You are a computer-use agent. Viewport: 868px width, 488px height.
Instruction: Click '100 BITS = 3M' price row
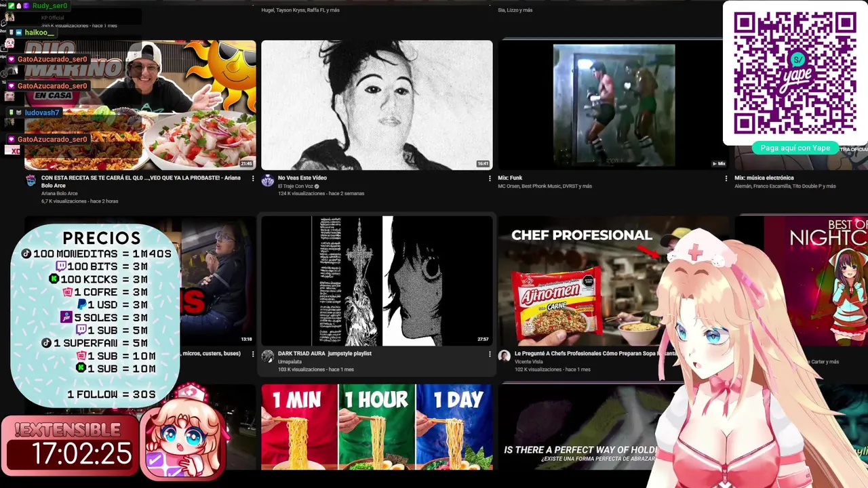[100, 266]
